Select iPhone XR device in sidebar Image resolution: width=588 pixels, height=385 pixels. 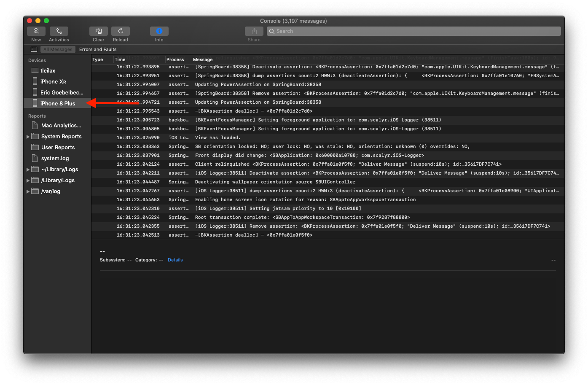click(53, 81)
